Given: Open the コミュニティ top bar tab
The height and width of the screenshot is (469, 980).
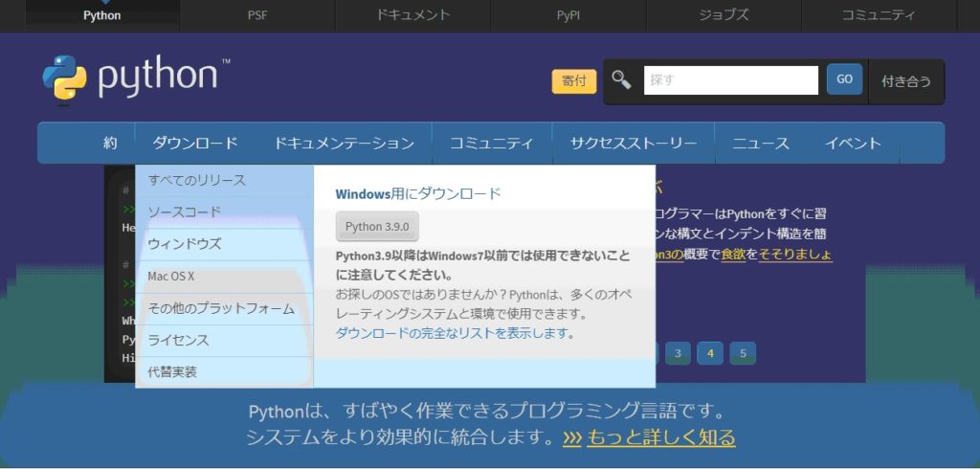Looking at the screenshot, I should coord(879,15).
